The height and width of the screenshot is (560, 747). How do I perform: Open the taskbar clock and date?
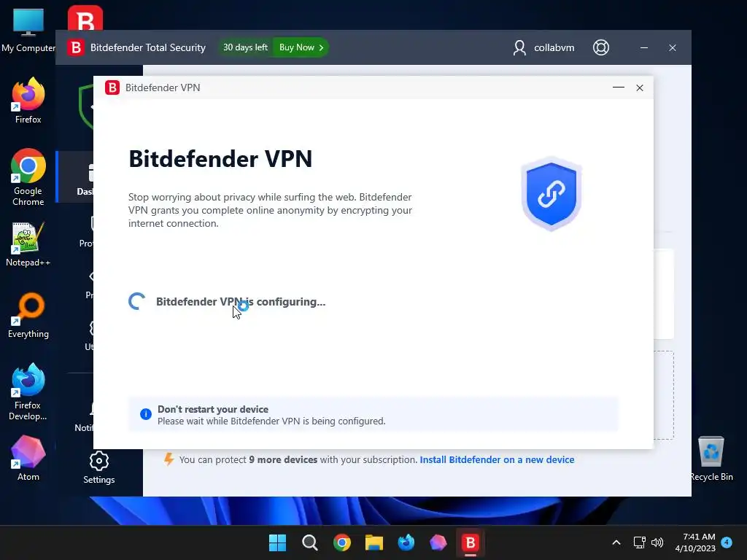(695, 542)
